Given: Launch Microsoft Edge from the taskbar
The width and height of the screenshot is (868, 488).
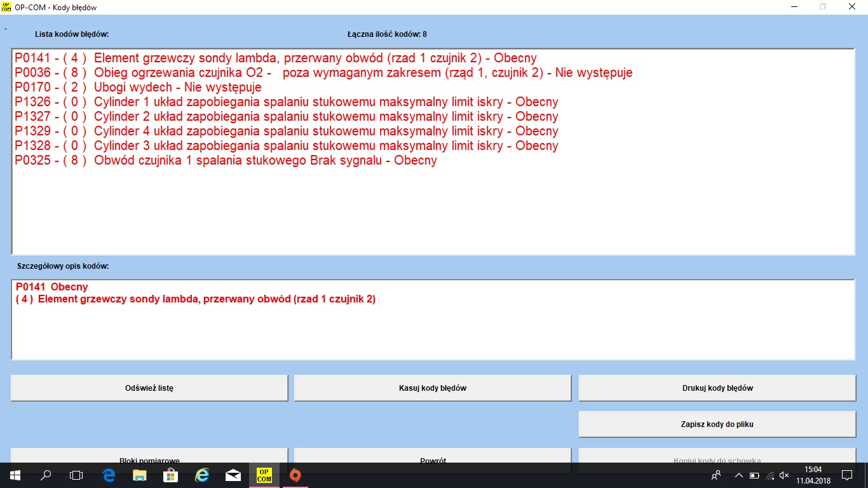Looking at the screenshot, I should [109, 475].
